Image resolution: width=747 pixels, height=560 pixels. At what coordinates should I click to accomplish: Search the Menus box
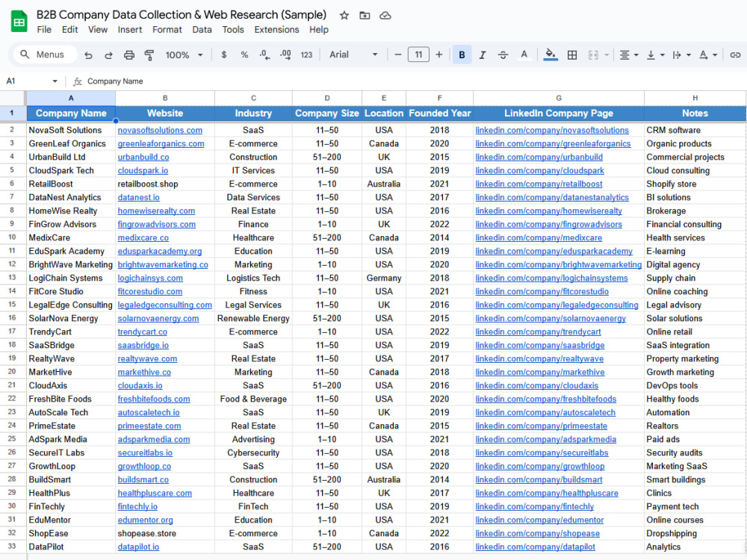[46, 55]
